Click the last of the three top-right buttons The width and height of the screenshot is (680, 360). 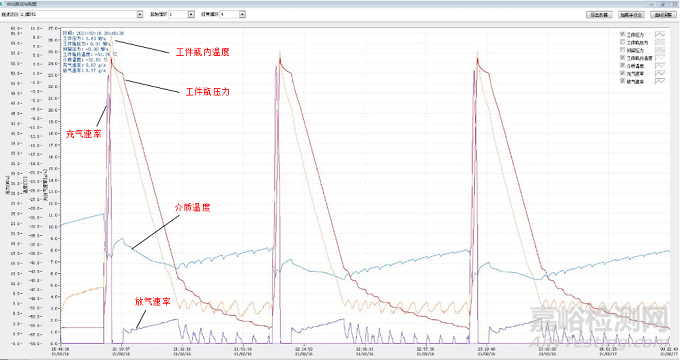(x=663, y=15)
